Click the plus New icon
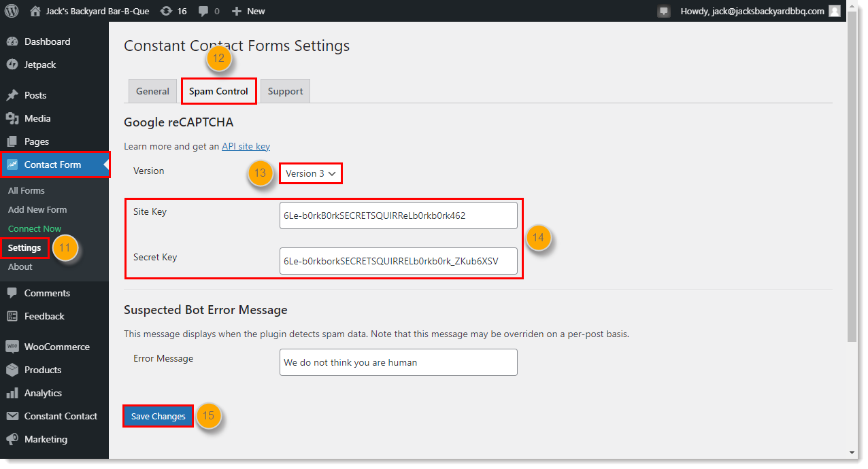868x469 pixels. pyautogui.click(x=236, y=12)
